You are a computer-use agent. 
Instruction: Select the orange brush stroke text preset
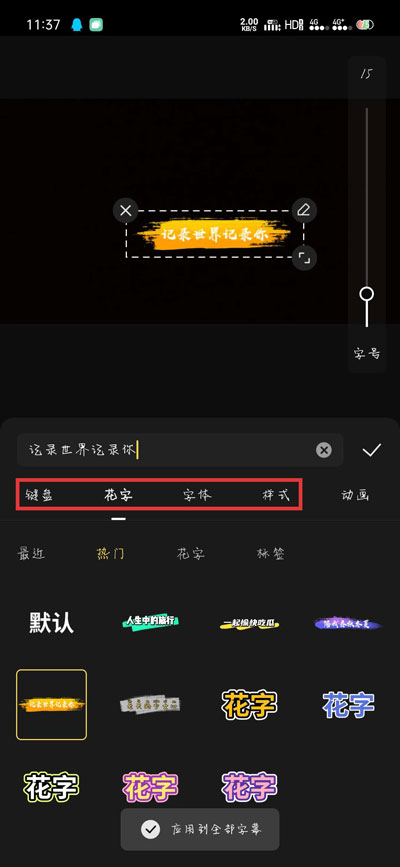[51, 704]
